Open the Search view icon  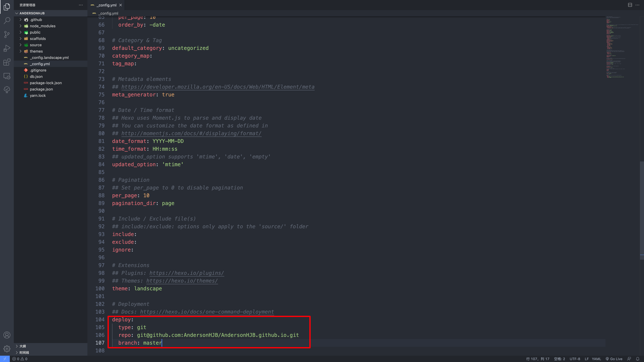(7, 21)
